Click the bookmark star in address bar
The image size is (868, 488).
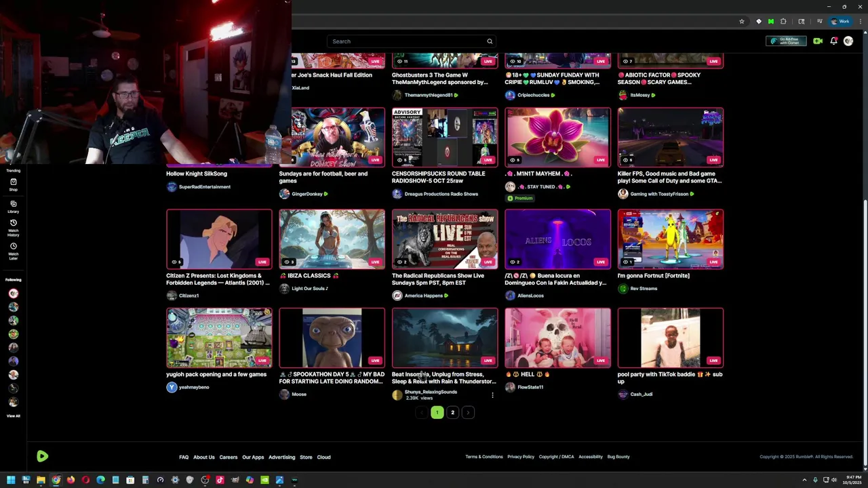point(742,22)
